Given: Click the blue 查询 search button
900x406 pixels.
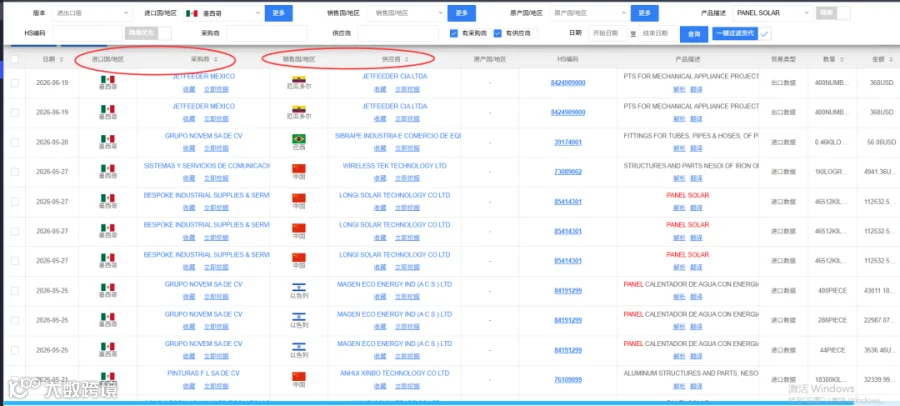Looking at the screenshot, I should 694,34.
